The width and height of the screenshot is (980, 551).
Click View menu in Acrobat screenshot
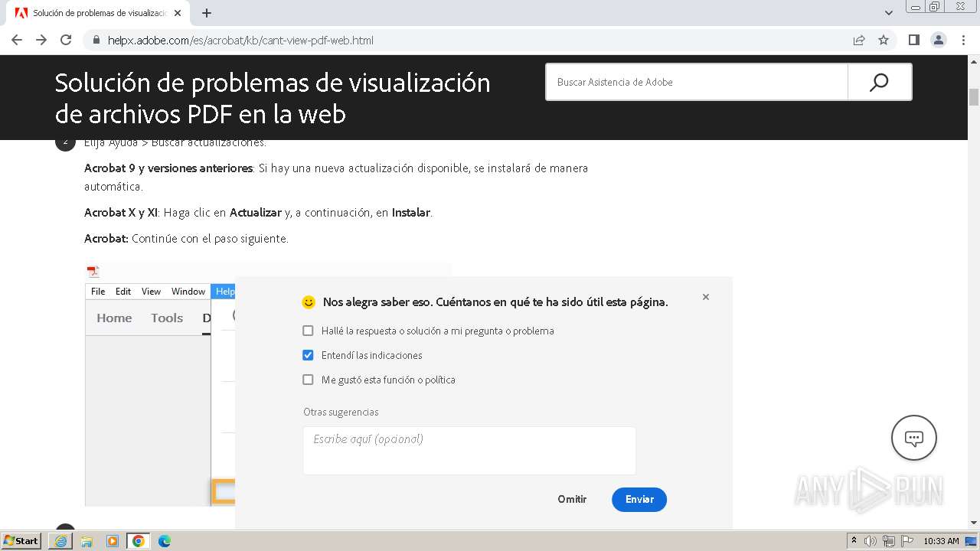tap(151, 292)
